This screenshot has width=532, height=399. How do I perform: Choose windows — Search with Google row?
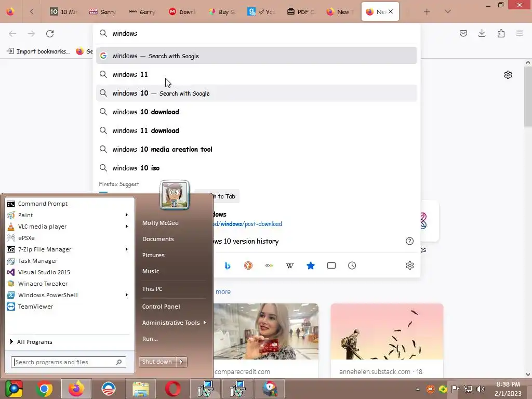tap(257, 56)
